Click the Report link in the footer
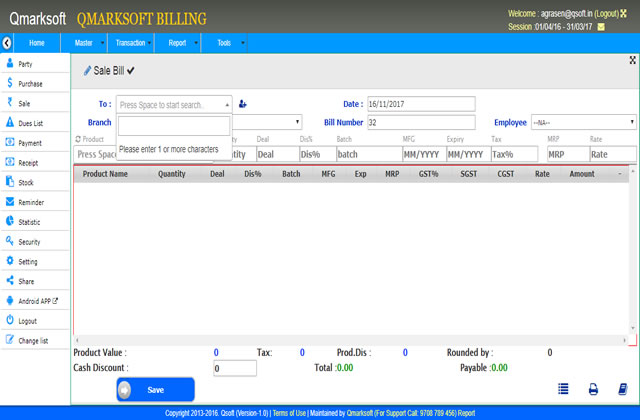This screenshot has height=420, width=640. point(466,413)
